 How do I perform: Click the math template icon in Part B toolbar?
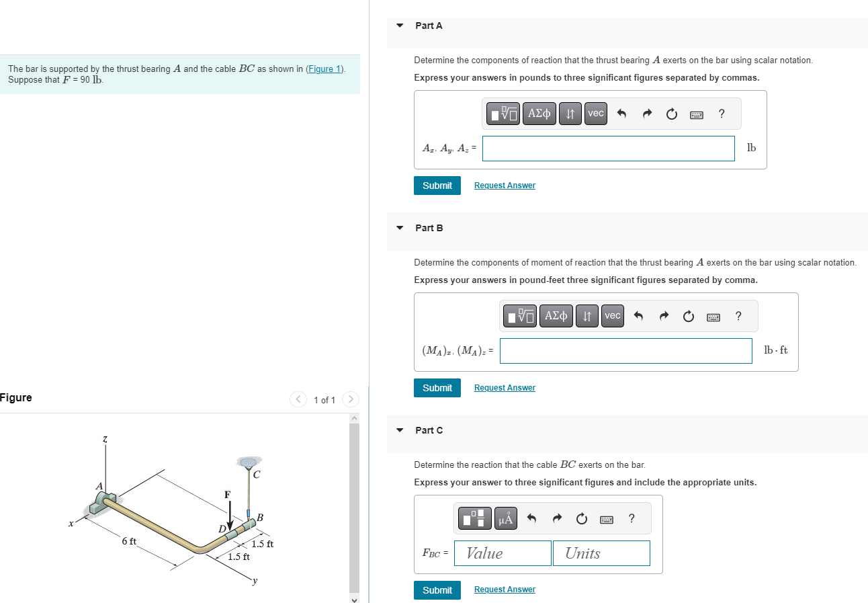(519, 315)
